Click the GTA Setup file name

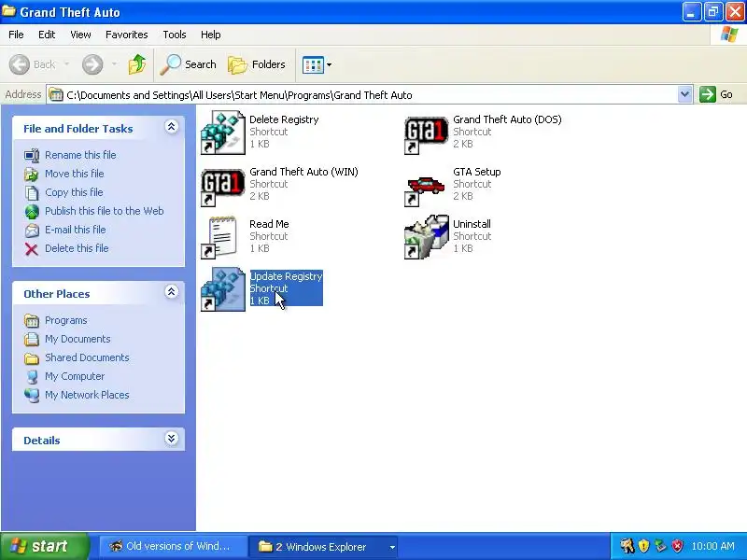click(477, 172)
